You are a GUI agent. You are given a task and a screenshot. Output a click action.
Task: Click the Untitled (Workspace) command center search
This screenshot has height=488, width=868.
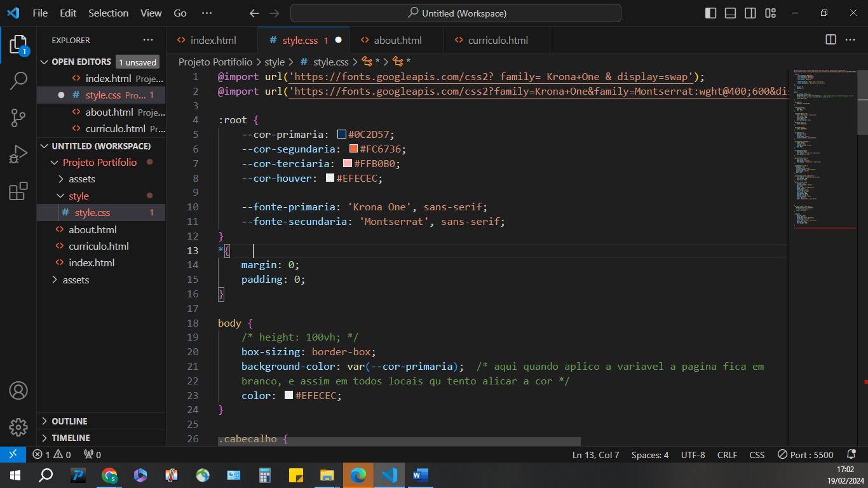pos(456,13)
